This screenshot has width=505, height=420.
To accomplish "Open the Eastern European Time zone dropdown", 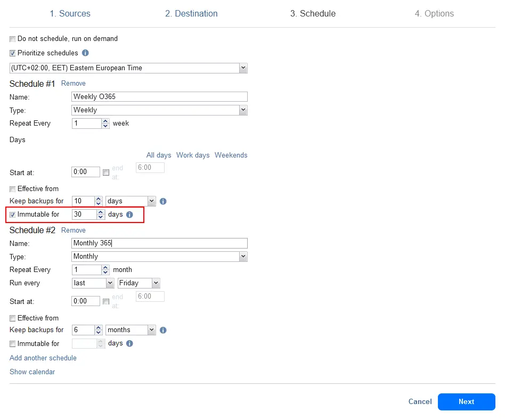I will [243, 68].
